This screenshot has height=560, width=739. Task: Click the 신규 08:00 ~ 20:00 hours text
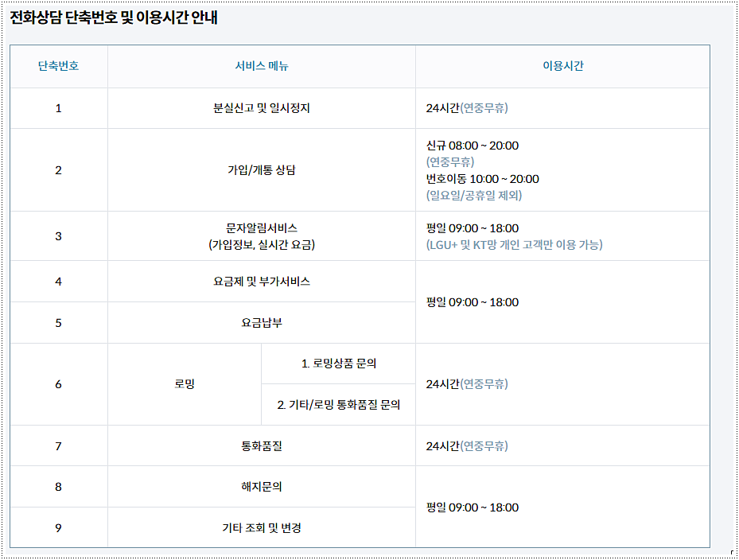[473, 146]
